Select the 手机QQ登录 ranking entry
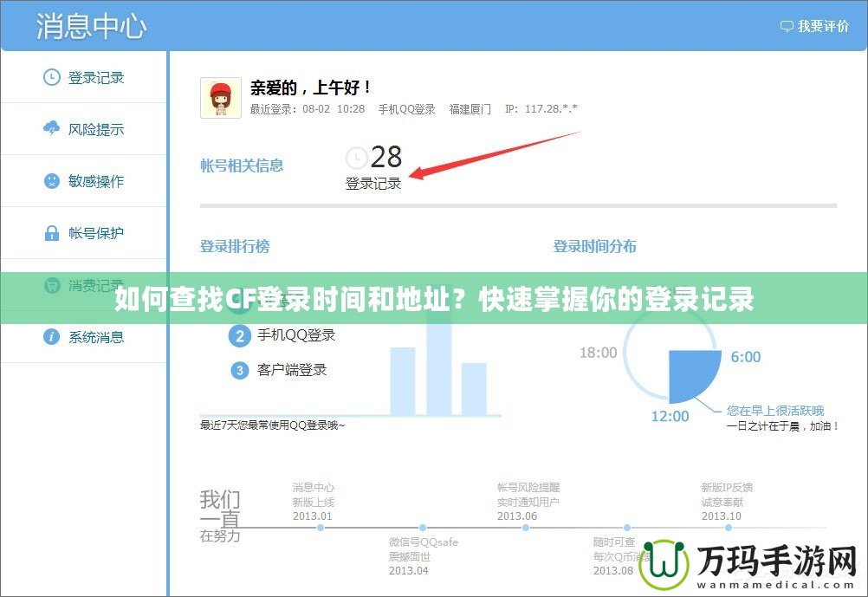Image resolution: width=868 pixels, height=597 pixels. [296, 335]
